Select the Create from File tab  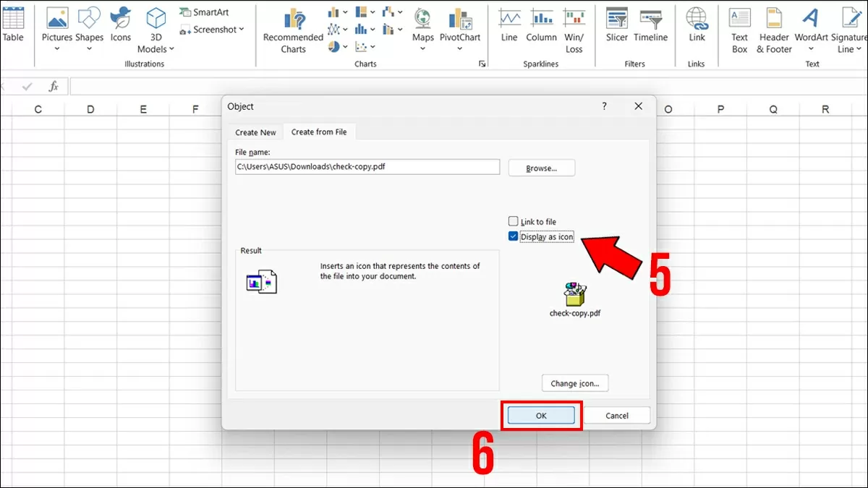coord(319,132)
